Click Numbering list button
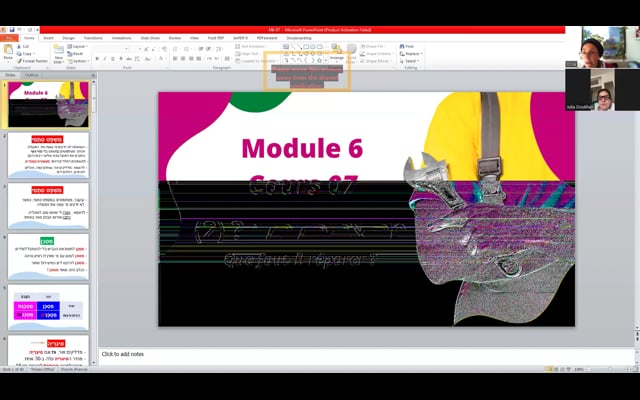 point(187,49)
